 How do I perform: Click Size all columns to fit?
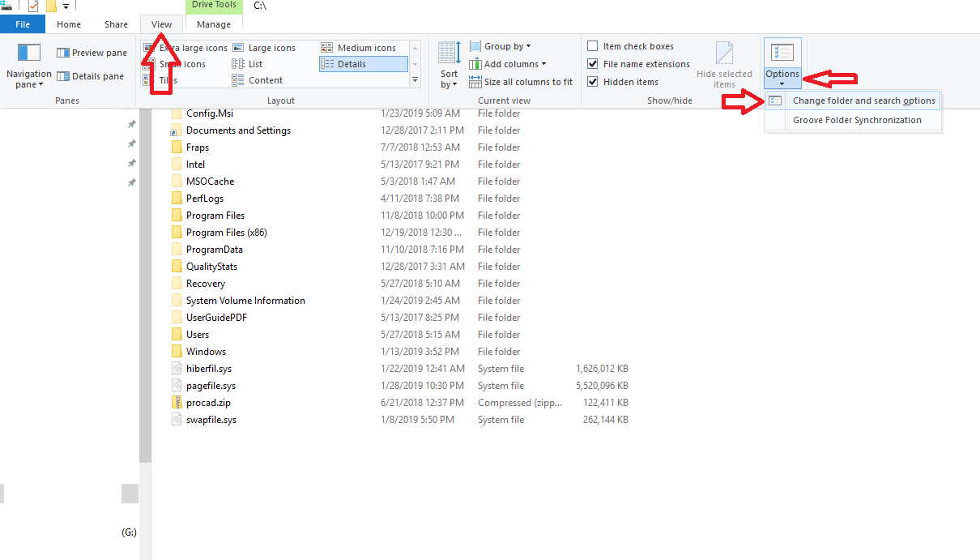[521, 82]
